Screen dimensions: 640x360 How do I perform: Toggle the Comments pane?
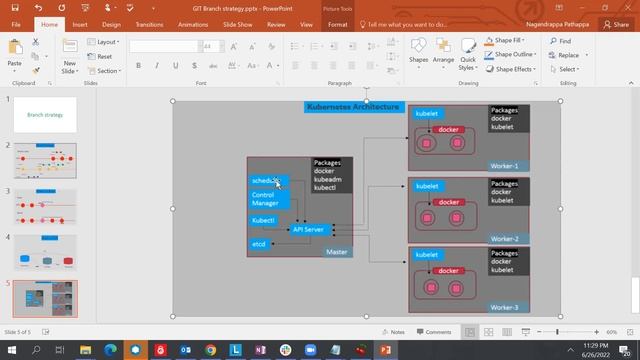[434, 332]
